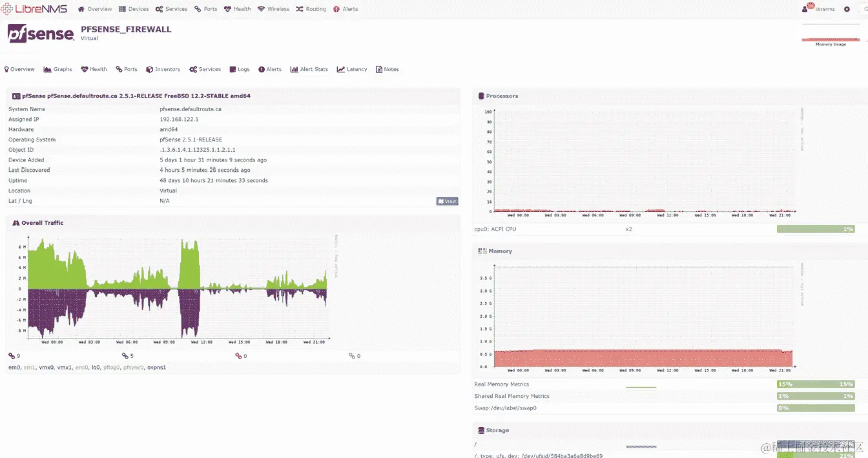This screenshot has height=458, width=868.
Task: Switch to the Graphs tab
Action: tap(58, 69)
